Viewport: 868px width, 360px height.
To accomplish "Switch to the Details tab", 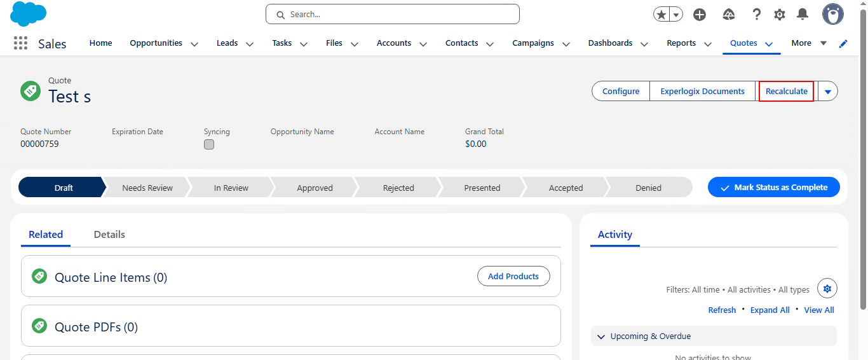I will tap(109, 234).
